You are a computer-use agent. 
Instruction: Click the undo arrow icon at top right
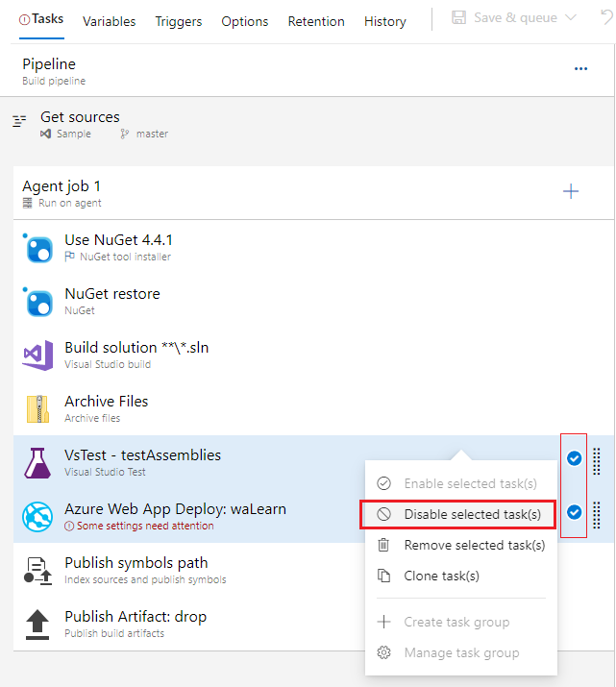point(606,18)
